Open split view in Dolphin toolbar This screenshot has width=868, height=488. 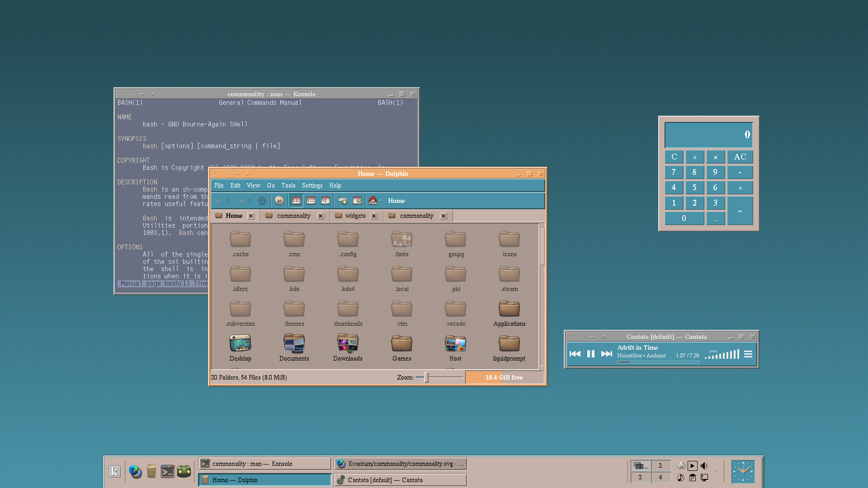[357, 200]
